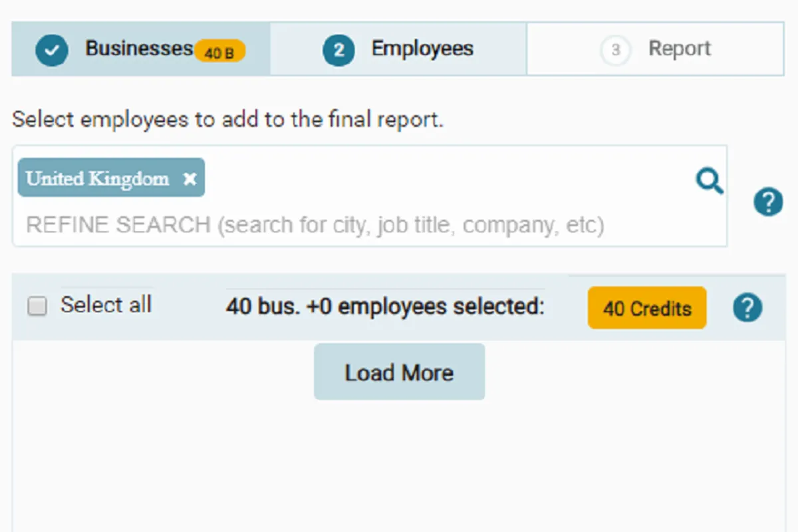This screenshot has width=798, height=532.
Task: Tick the Select all checkbox
Action: (37, 306)
